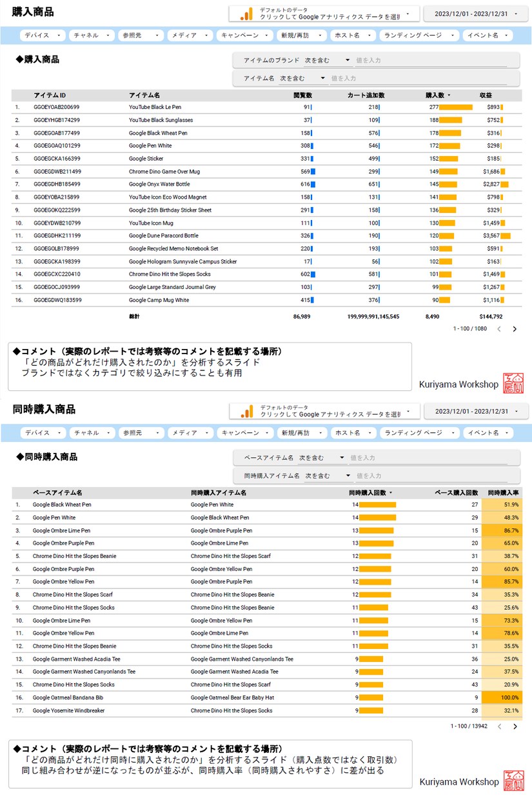This screenshot has width=532, height=800.
Task: Click revenue value $3,567
Action: pyautogui.click(x=491, y=236)
